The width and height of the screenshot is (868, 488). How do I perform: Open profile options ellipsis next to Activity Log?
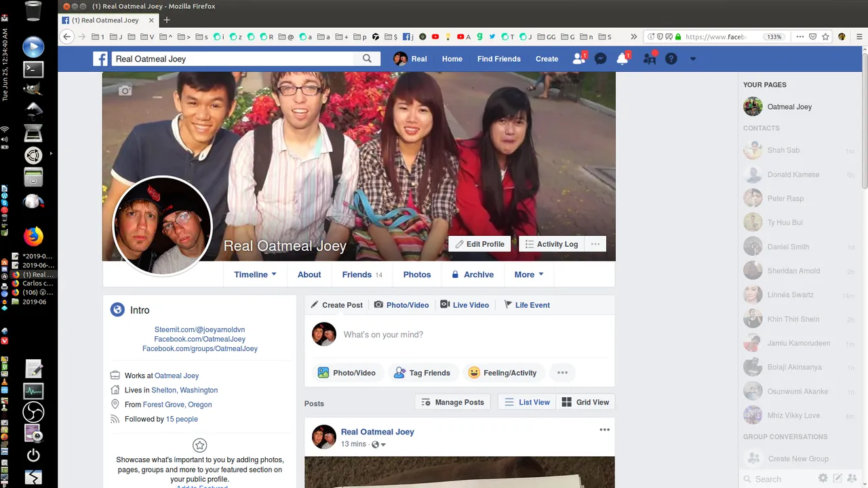point(595,244)
